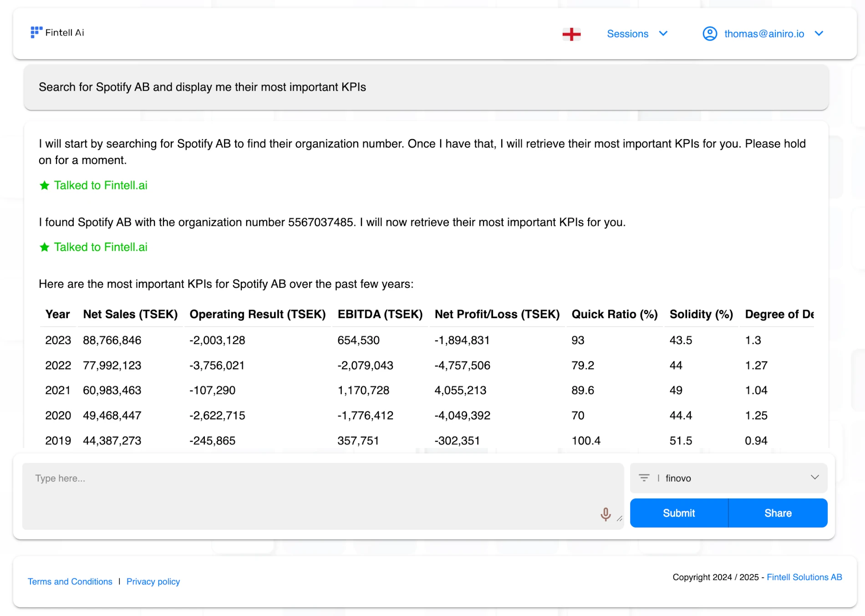
Task: Click the resize handle in the message box
Action: [620, 518]
